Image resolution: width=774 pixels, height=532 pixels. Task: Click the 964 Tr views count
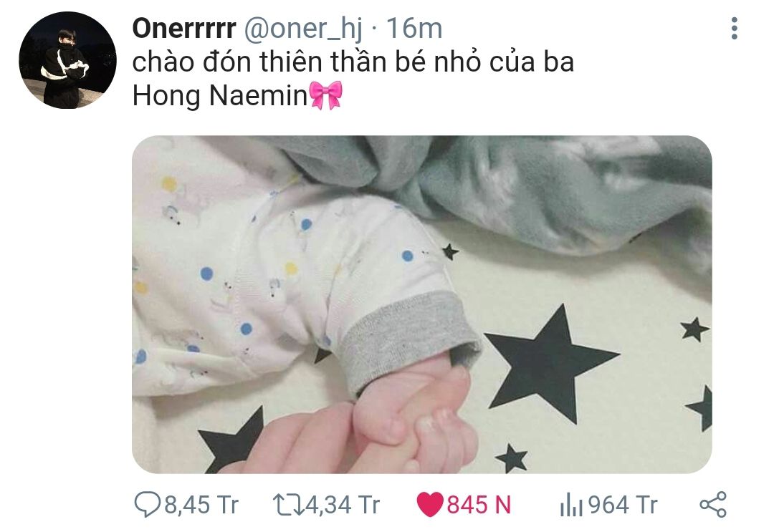click(623, 505)
